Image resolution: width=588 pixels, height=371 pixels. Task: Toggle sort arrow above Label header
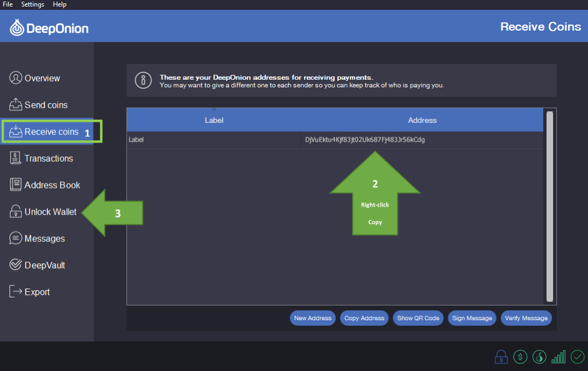tap(214, 109)
